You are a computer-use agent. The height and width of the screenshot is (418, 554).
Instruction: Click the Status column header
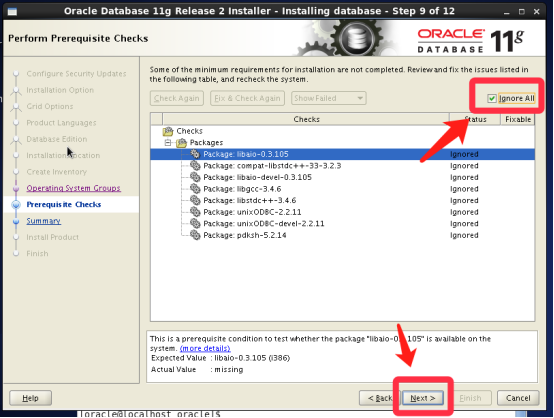coord(475,119)
